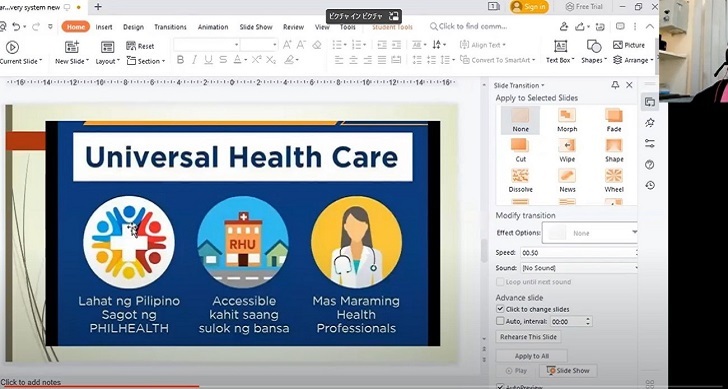728x389 pixels.
Task: Expand the Sound dropdown list
Action: pos(578,268)
